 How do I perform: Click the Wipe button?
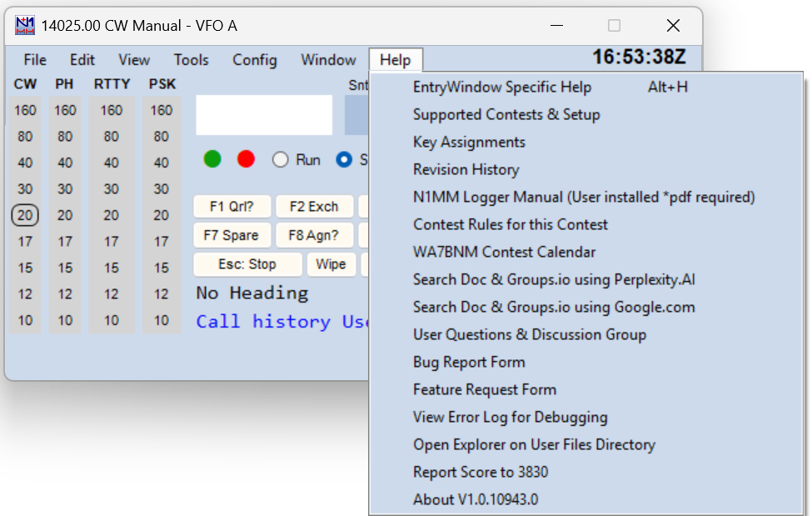(332, 265)
